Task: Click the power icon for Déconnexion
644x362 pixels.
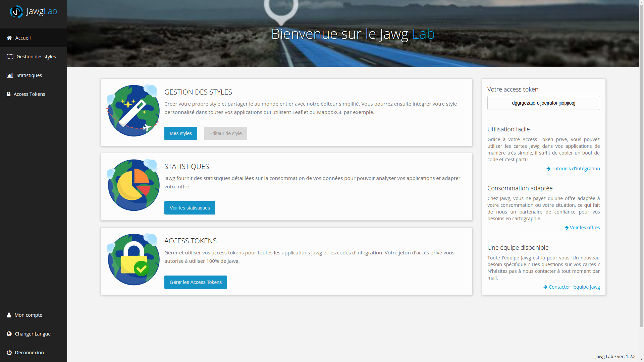Action: (9, 353)
